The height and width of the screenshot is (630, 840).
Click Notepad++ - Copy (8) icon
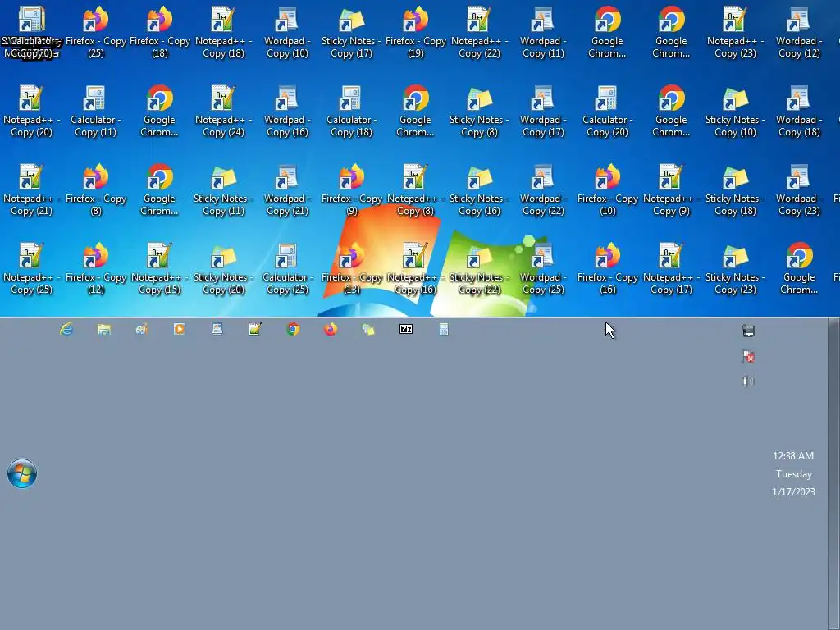pyautogui.click(x=415, y=189)
